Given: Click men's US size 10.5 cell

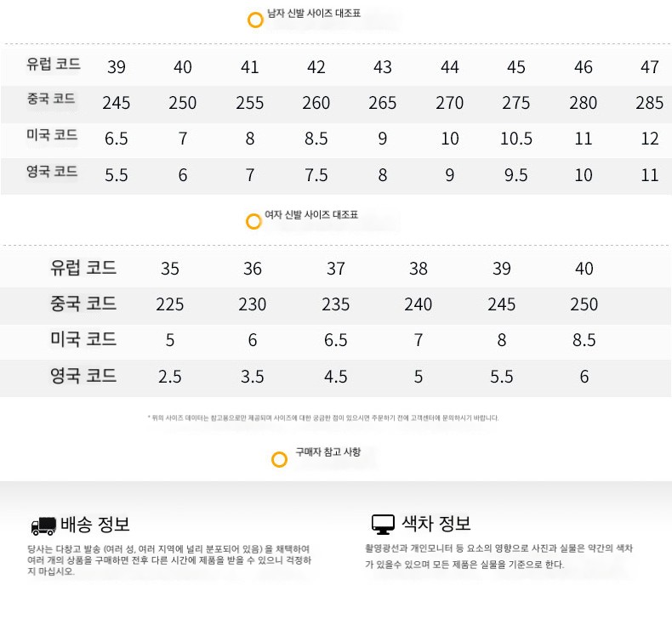Looking at the screenshot, I should pyautogui.click(x=516, y=139).
